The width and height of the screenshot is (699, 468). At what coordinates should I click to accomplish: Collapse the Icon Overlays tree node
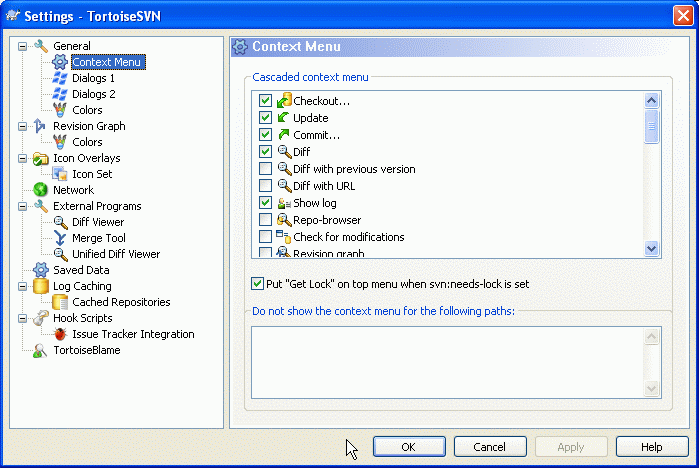(22, 158)
